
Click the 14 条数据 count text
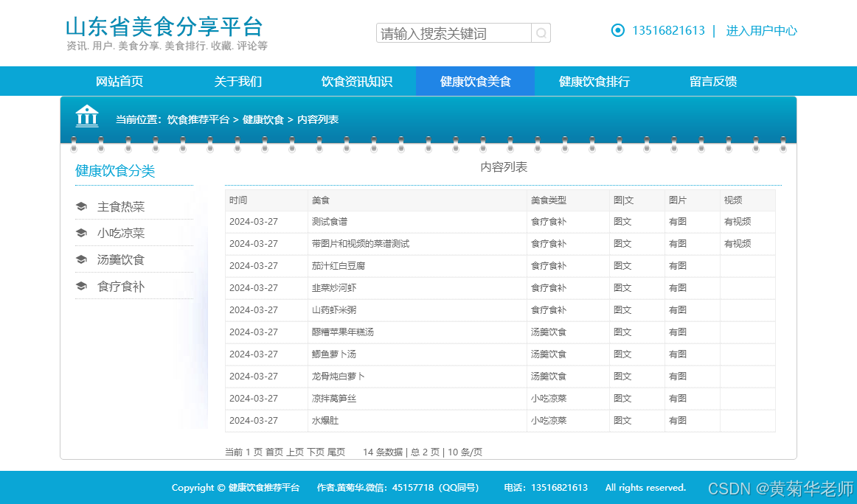coord(383,452)
